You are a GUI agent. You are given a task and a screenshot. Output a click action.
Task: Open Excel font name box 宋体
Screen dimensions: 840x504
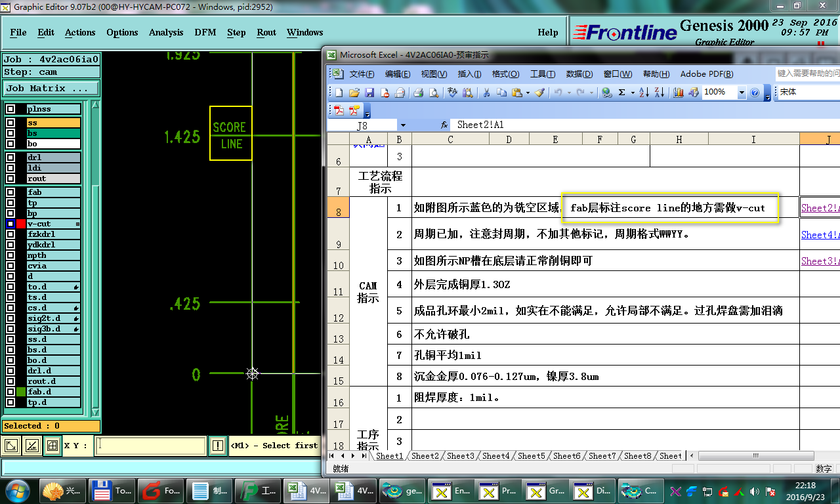click(808, 93)
